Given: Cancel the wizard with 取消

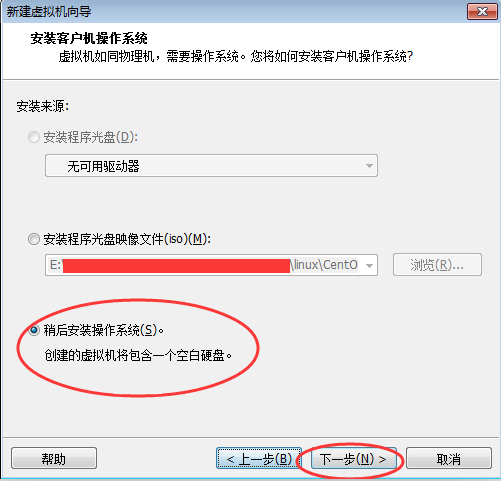Looking at the screenshot, I should pyautogui.click(x=449, y=458).
